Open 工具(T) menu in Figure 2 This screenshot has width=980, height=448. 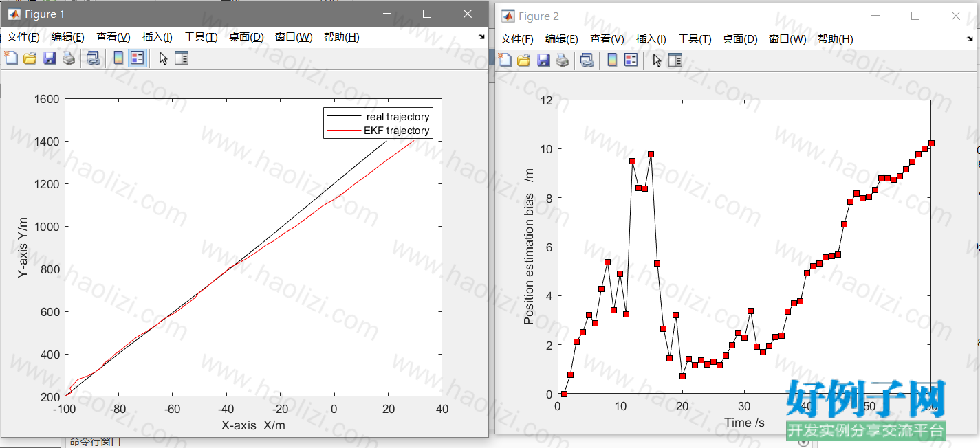(x=695, y=39)
